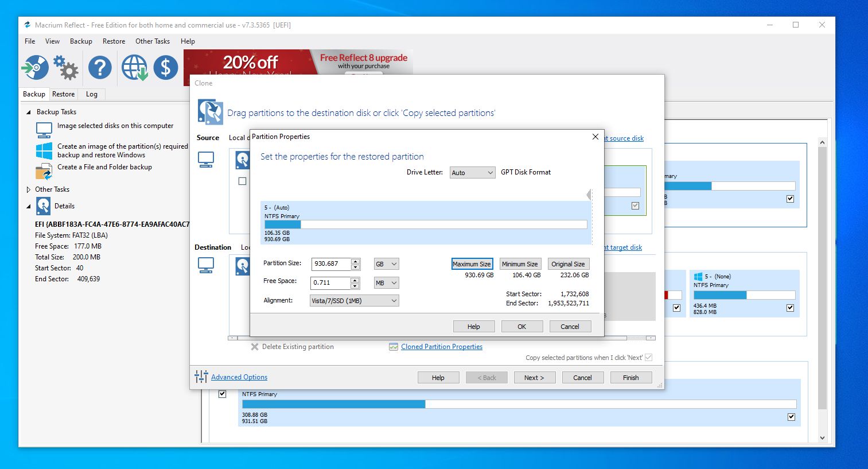Click the globe download updates icon
The width and height of the screenshot is (868, 469).
pos(135,68)
